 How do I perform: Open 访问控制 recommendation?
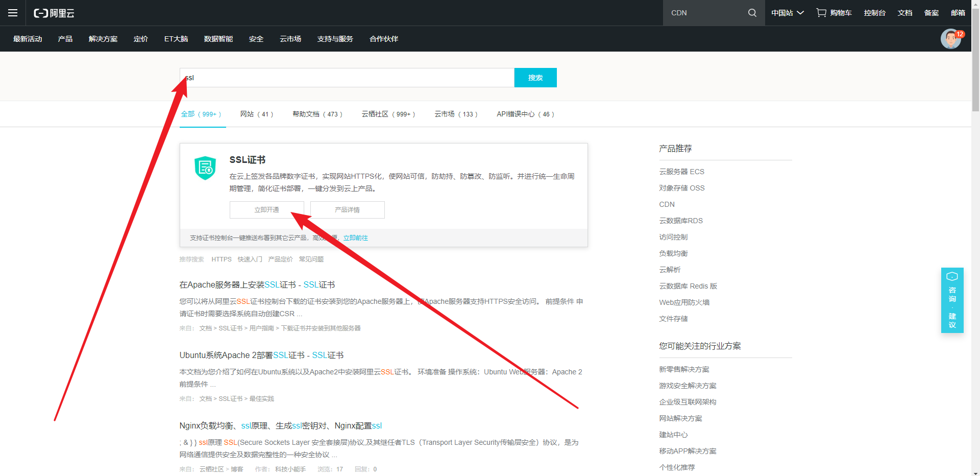(x=673, y=237)
